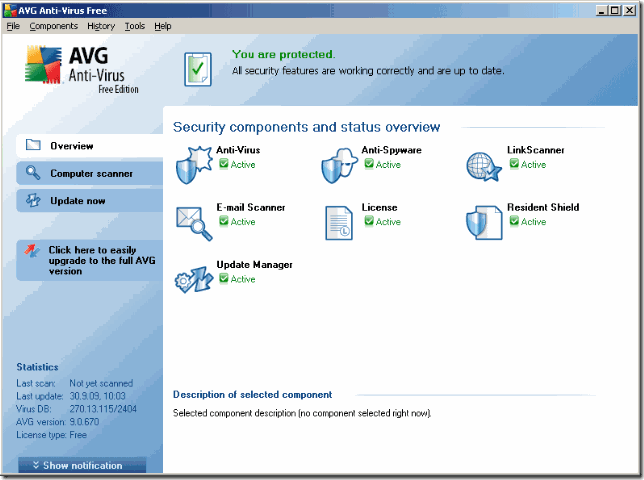The height and width of the screenshot is (480, 644).
Task: Click the upgrade arrow icon
Action: pyautogui.click(x=32, y=250)
